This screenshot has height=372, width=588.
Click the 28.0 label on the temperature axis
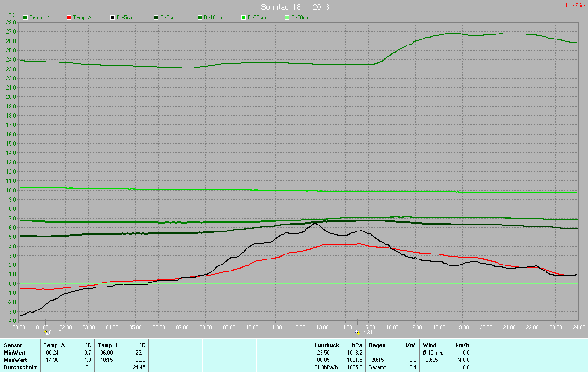coord(11,22)
